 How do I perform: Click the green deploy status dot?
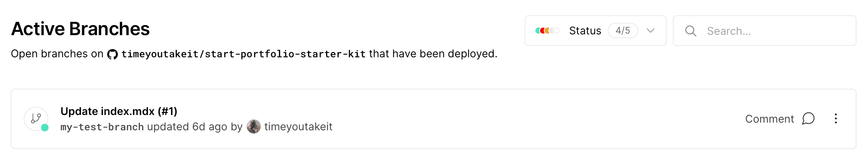[x=45, y=128]
